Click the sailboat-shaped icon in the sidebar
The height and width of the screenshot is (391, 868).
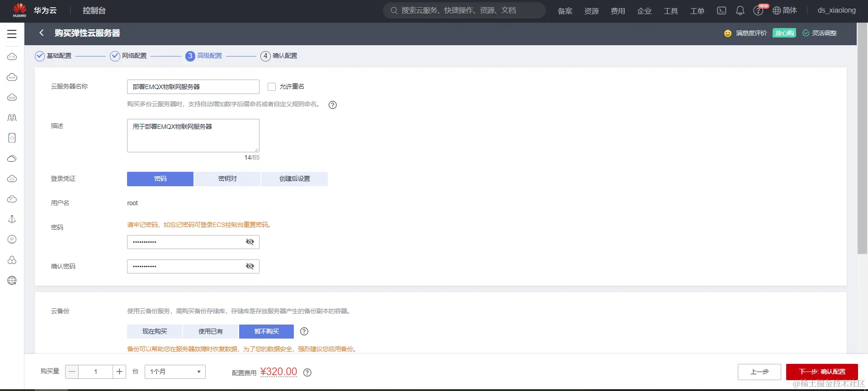pyautogui.click(x=12, y=219)
